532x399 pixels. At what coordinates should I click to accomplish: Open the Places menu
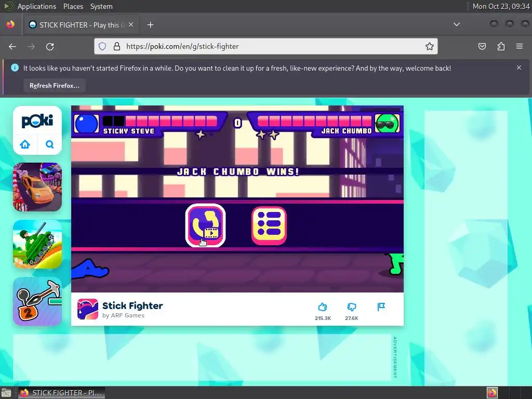pyautogui.click(x=73, y=6)
